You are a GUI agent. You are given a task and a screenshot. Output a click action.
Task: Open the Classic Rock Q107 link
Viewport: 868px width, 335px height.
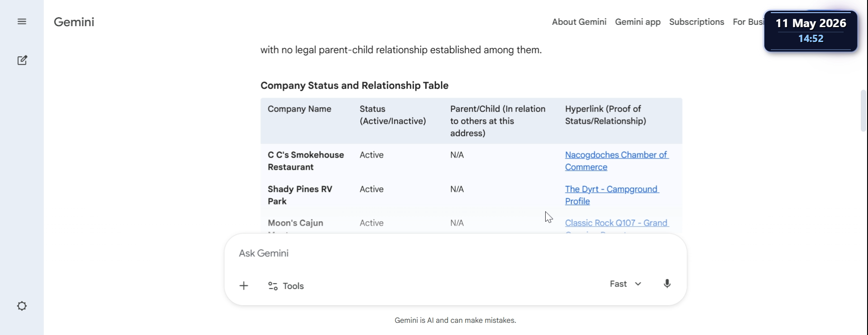[x=617, y=223]
